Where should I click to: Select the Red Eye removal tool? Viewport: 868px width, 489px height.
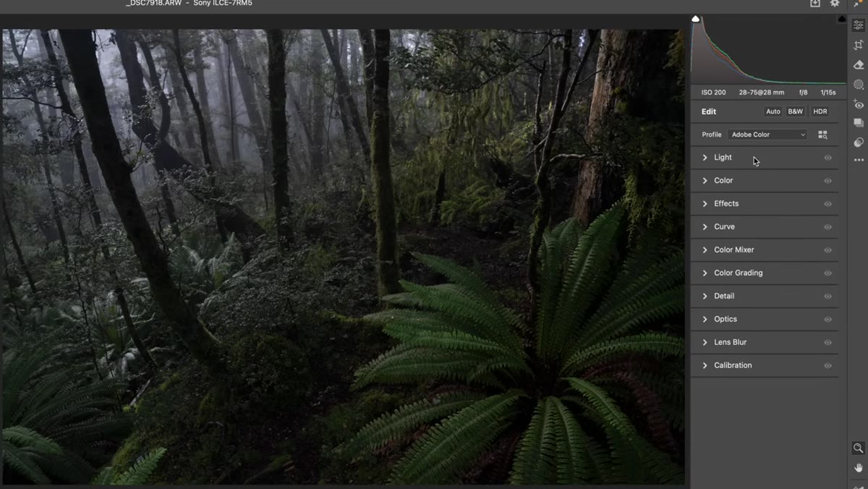point(859,105)
